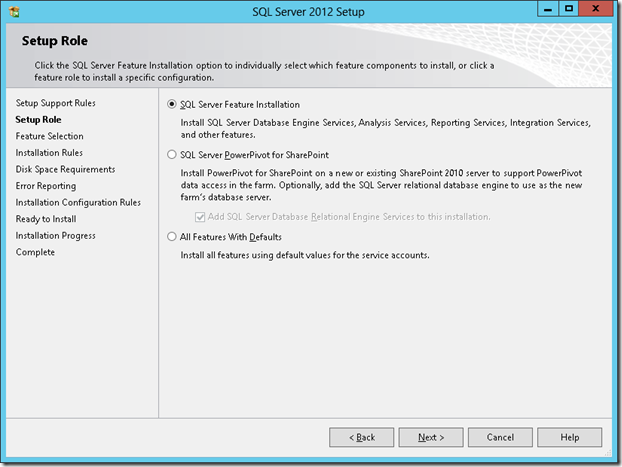
Task: Choose SQL Server PowerPivot for SharePoint option
Action: [171, 155]
